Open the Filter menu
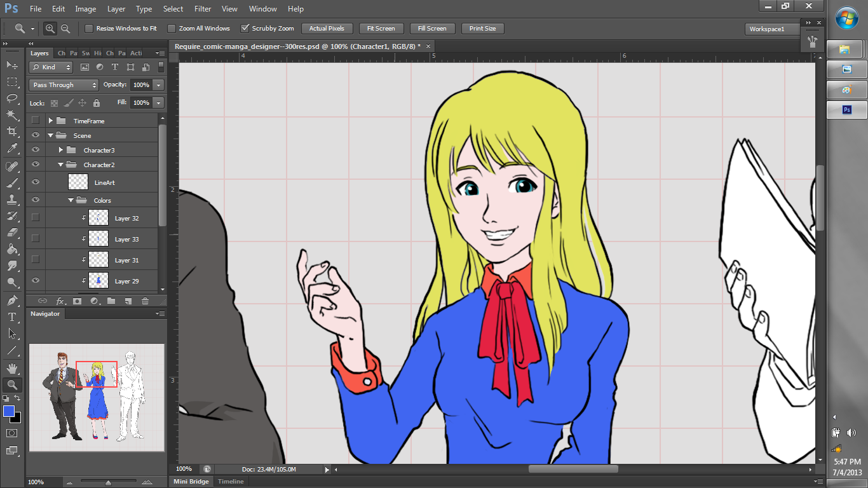868x488 pixels. coord(203,9)
